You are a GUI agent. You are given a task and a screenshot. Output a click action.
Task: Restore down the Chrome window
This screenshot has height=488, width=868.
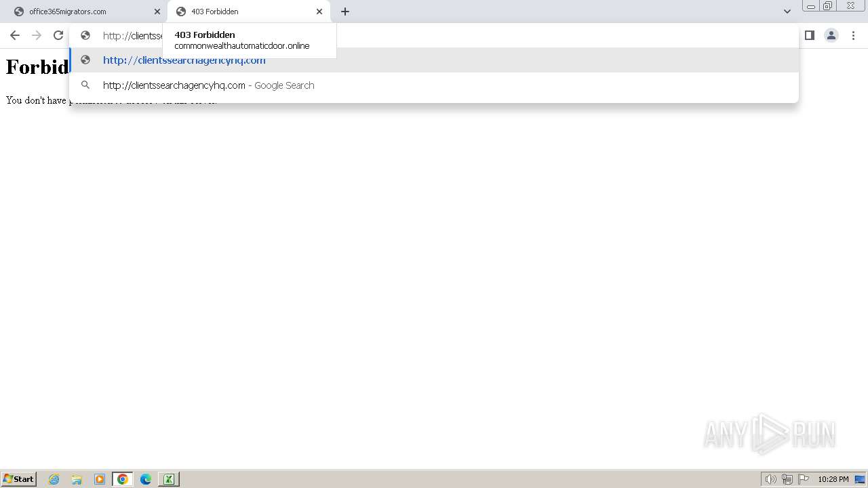(828, 6)
